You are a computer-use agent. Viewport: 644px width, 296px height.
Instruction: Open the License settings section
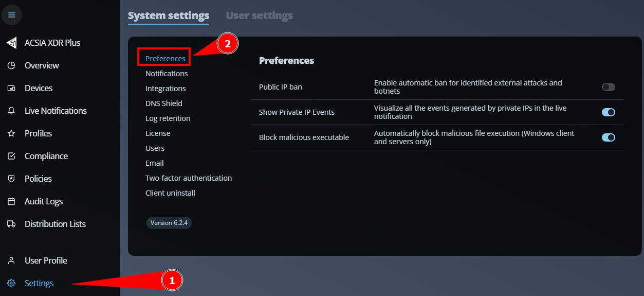click(x=158, y=133)
